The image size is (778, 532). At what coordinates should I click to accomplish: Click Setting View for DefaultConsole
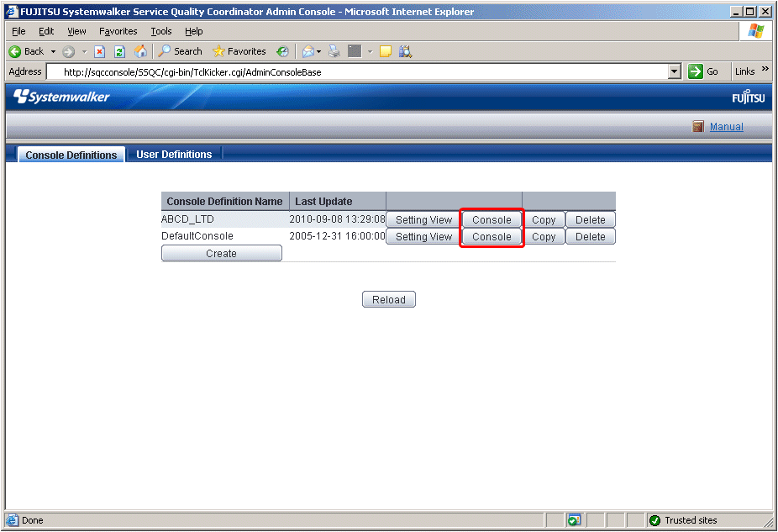coord(423,237)
